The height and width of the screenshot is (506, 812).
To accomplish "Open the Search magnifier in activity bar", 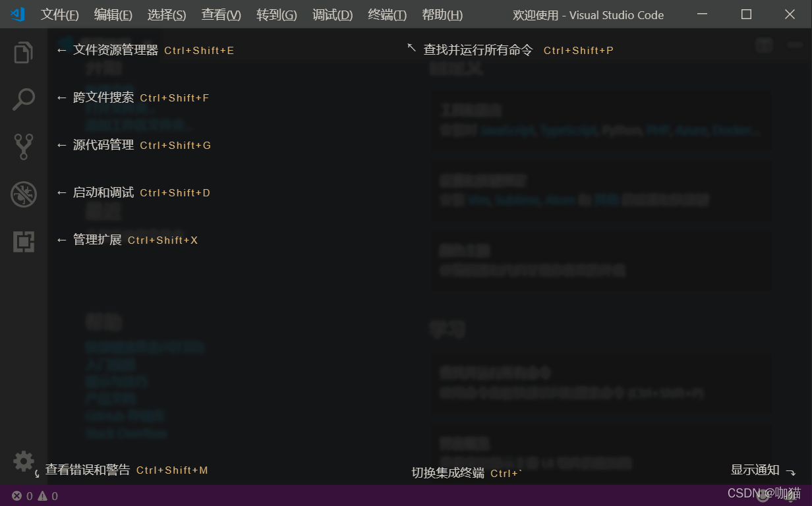I will point(24,99).
